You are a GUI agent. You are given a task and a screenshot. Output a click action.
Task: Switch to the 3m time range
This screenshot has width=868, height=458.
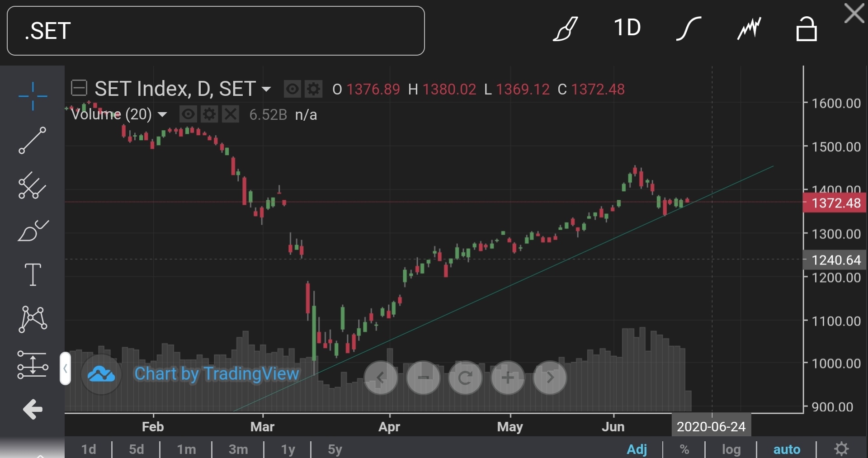[238, 449]
